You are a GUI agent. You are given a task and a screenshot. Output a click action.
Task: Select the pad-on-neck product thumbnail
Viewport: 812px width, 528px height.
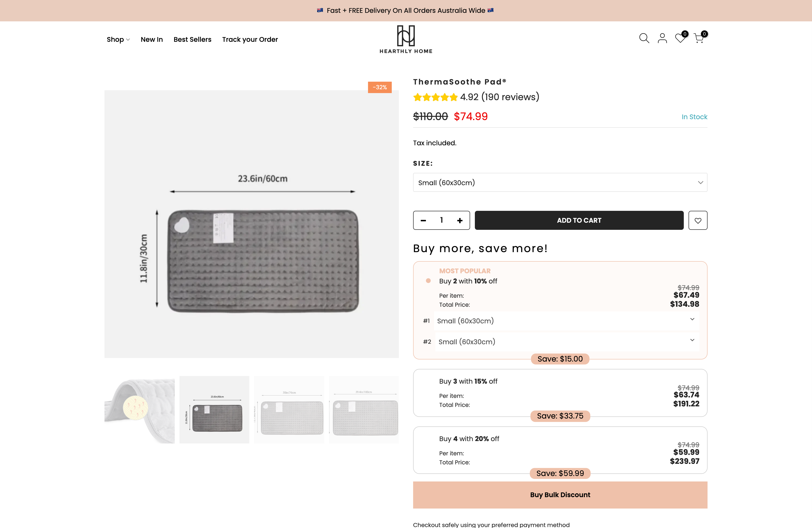coord(139,409)
